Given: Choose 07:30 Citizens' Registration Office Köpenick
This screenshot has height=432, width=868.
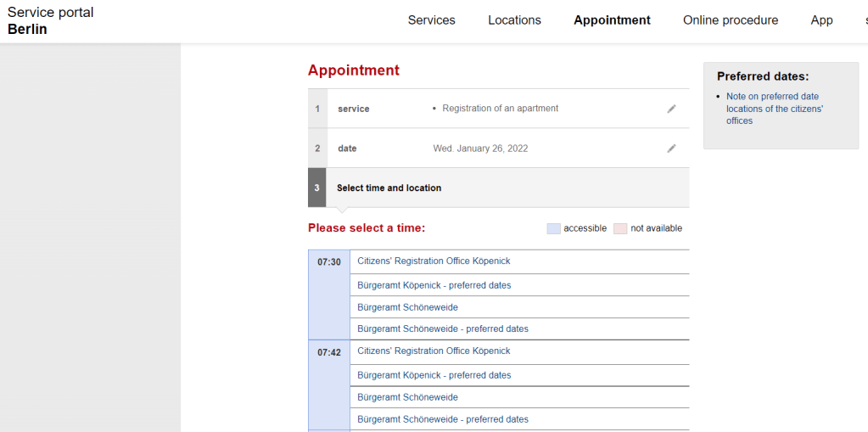Looking at the screenshot, I should 434,261.
